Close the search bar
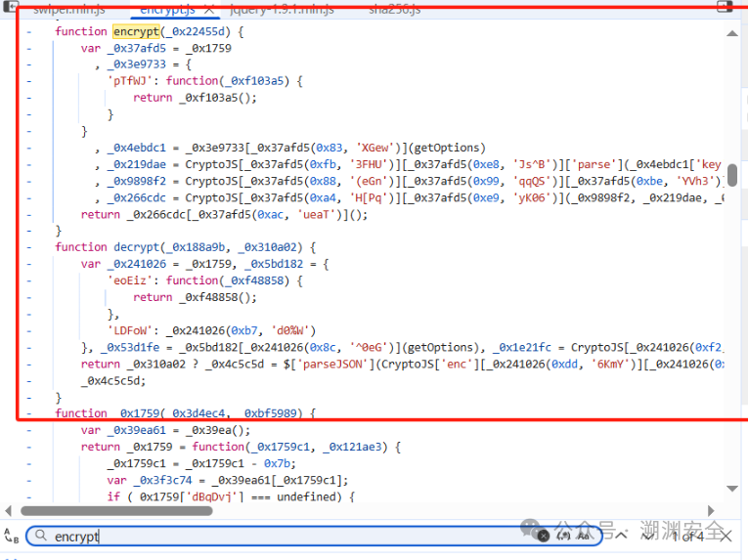Viewport: 748px width, 560px height. click(726, 537)
